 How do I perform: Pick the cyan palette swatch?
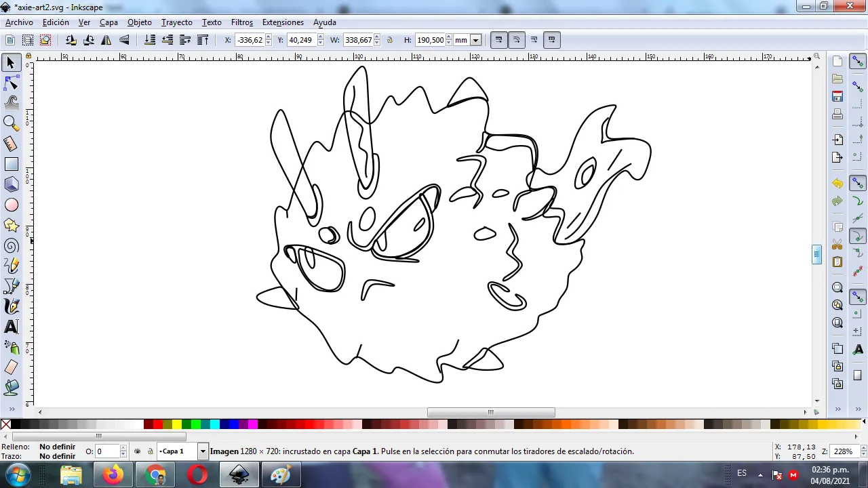(x=215, y=425)
